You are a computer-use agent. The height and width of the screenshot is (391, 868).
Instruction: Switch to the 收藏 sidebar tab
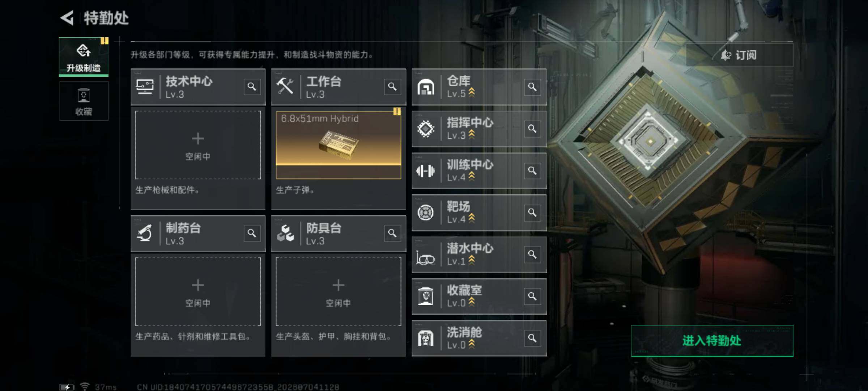click(x=84, y=101)
